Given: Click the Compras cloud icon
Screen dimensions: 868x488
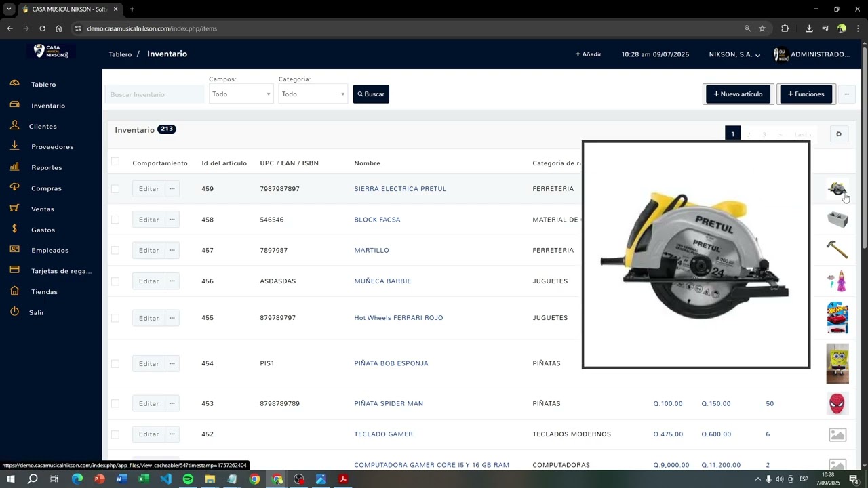Looking at the screenshot, I should (14, 188).
